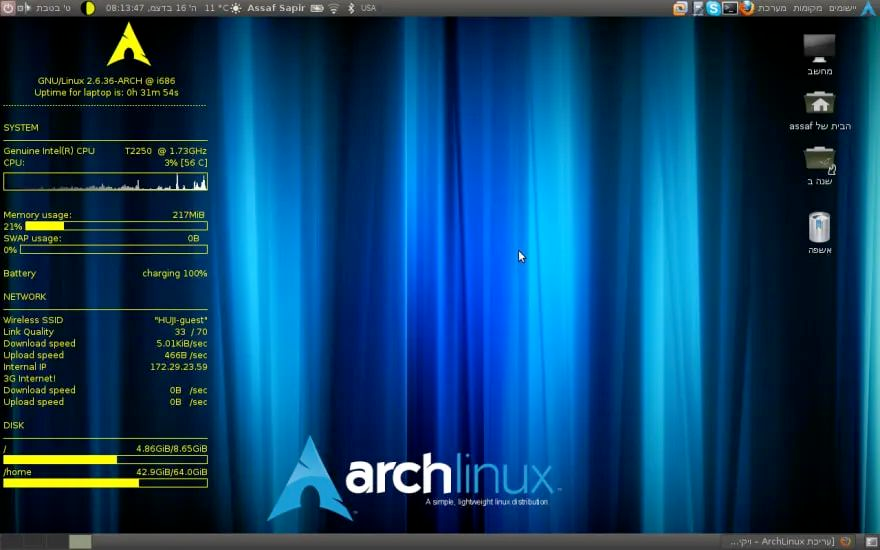Open the volume control speaker icon

[x=23, y=8]
